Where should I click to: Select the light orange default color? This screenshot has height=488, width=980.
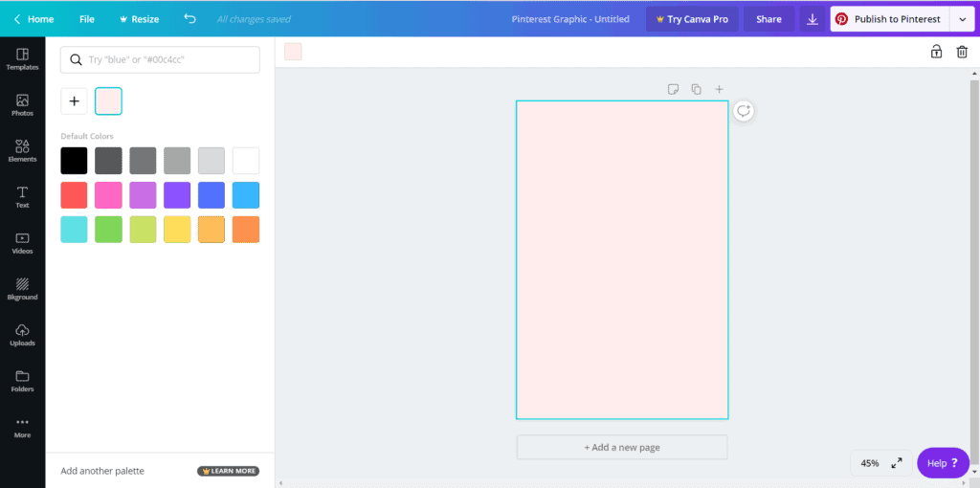(212, 230)
